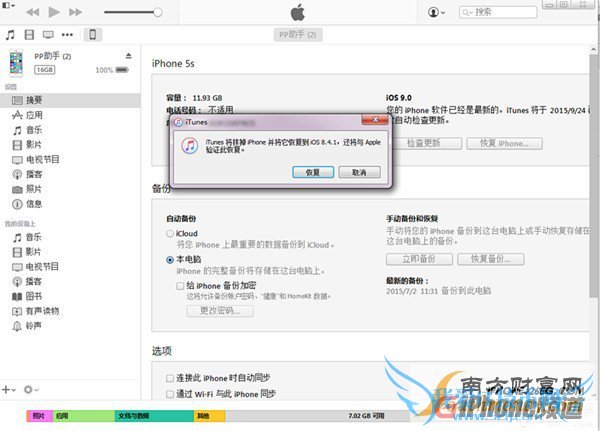Image resolution: width=600 pixels, height=431 pixels.
Task: Click the vertical scrollbar on right
Action: (x=593, y=176)
